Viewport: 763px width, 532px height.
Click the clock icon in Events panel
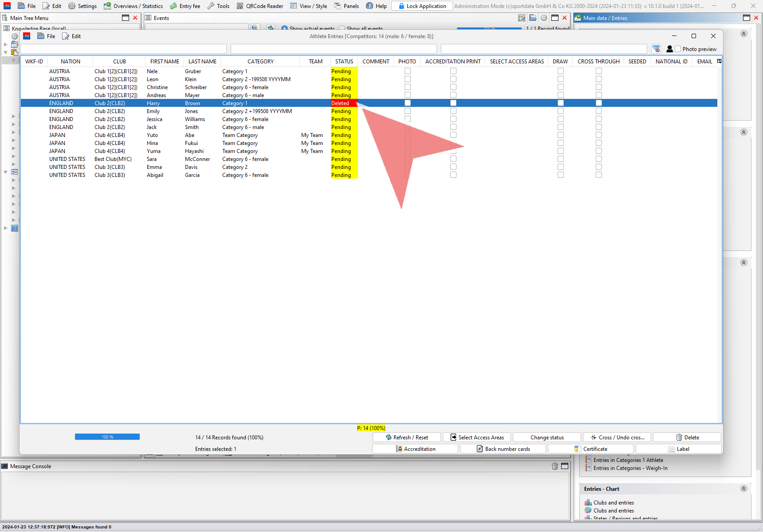[543, 18]
